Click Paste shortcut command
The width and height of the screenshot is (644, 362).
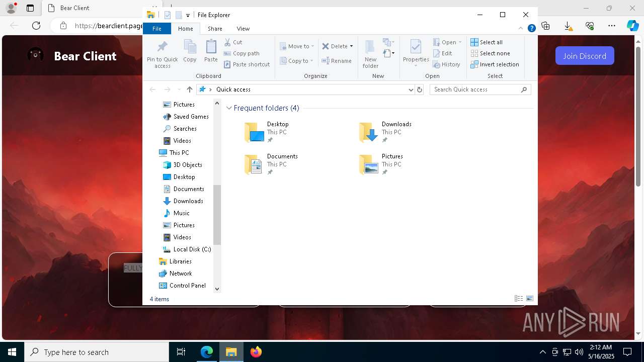(247, 64)
